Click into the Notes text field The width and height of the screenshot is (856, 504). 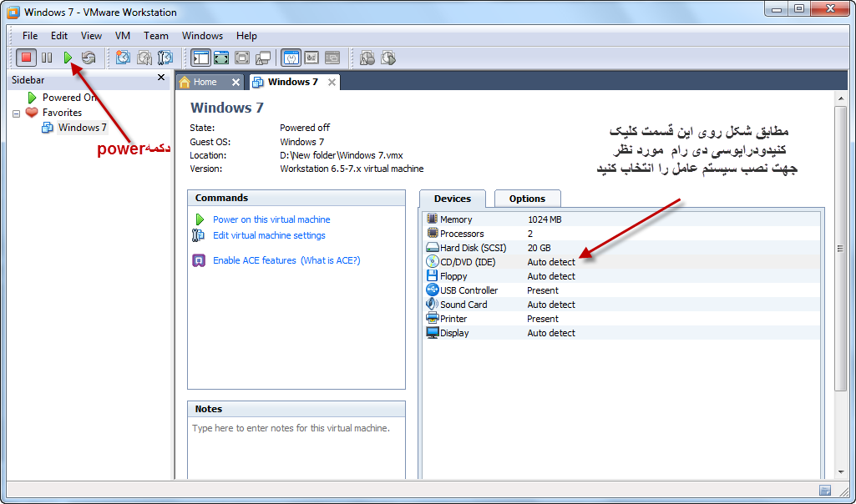pos(296,448)
